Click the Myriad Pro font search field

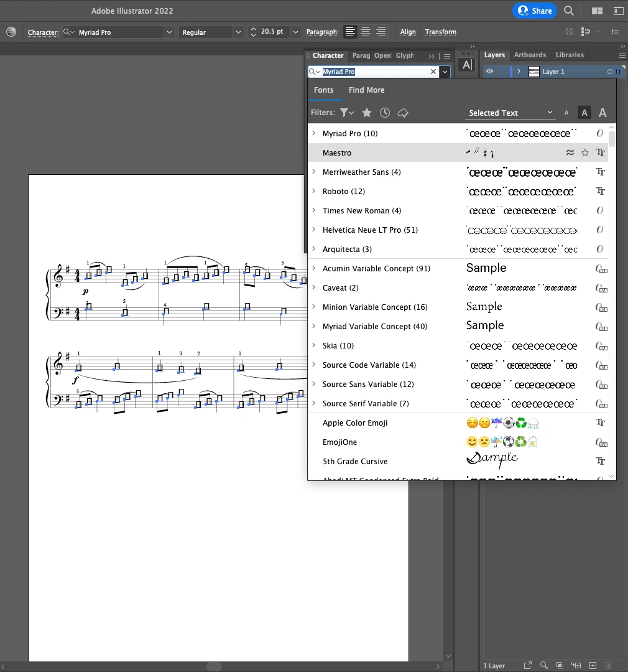coord(373,72)
